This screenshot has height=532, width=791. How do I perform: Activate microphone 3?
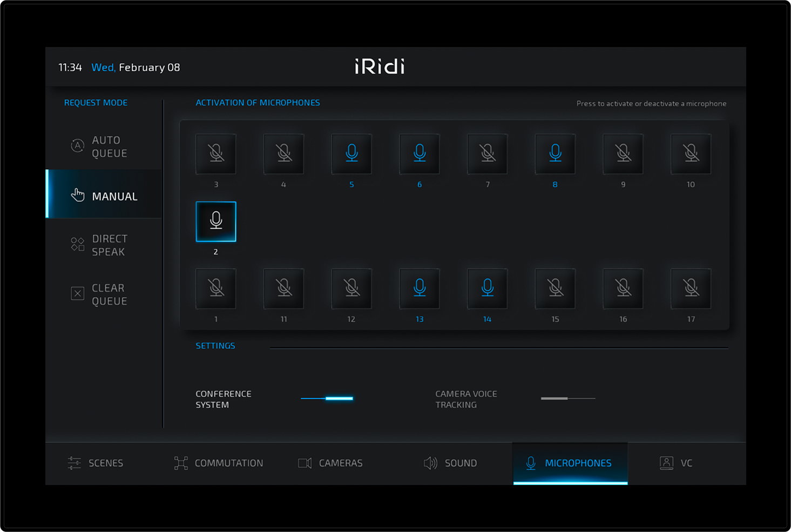click(x=216, y=154)
